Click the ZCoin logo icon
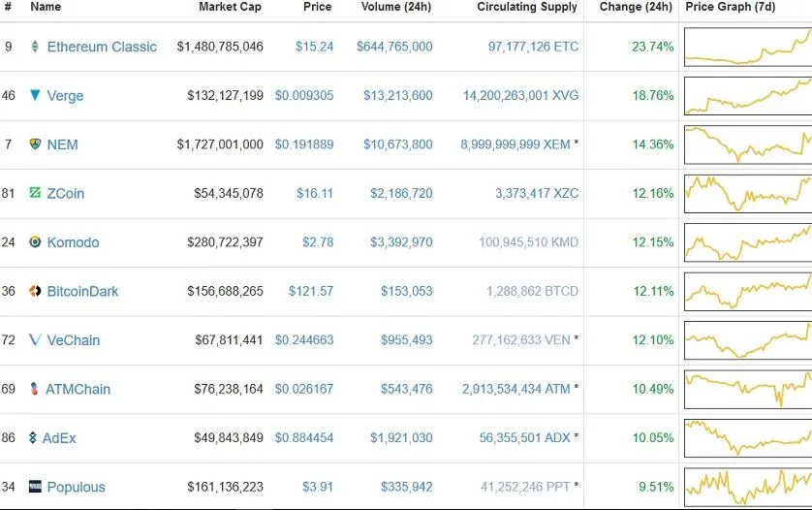The image size is (812, 510). 35,193
